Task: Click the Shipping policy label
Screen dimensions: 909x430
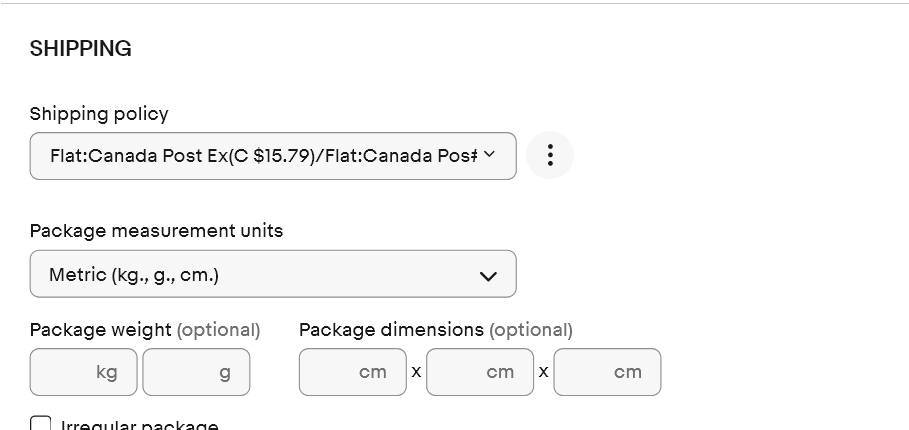Action: (x=99, y=114)
